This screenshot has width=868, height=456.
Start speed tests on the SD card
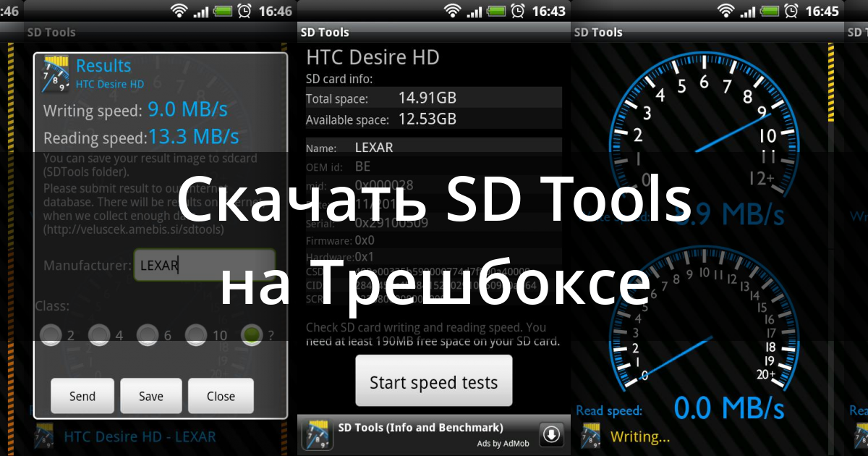433,381
